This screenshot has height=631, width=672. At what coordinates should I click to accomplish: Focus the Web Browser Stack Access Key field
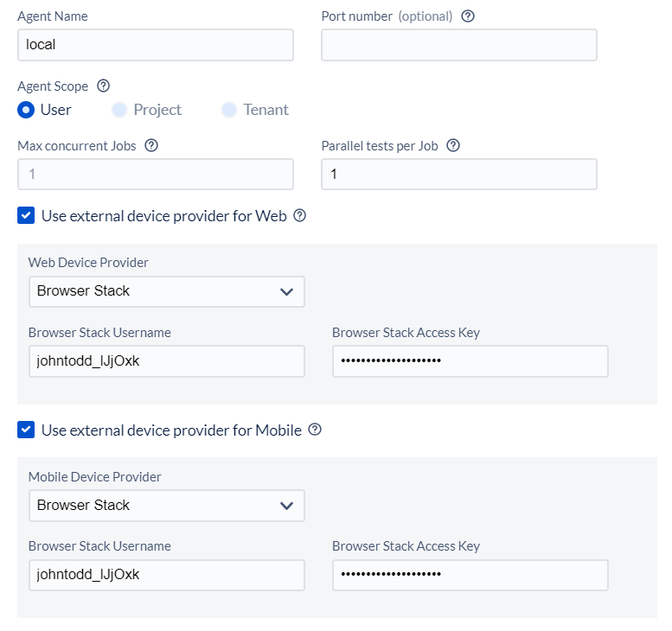(470, 361)
